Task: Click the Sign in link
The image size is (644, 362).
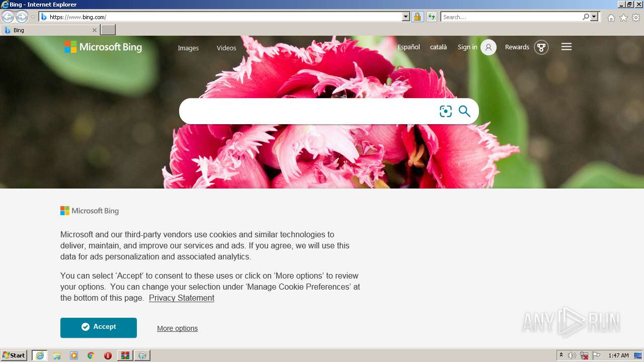Action: pos(467,47)
